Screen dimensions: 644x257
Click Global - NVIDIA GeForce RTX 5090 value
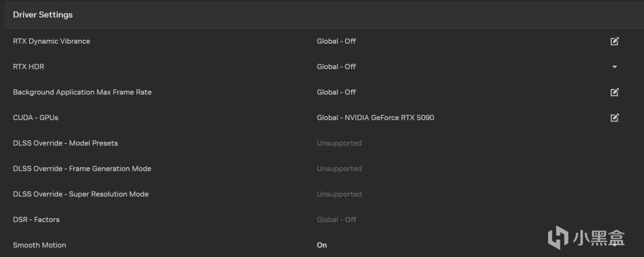click(x=375, y=118)
